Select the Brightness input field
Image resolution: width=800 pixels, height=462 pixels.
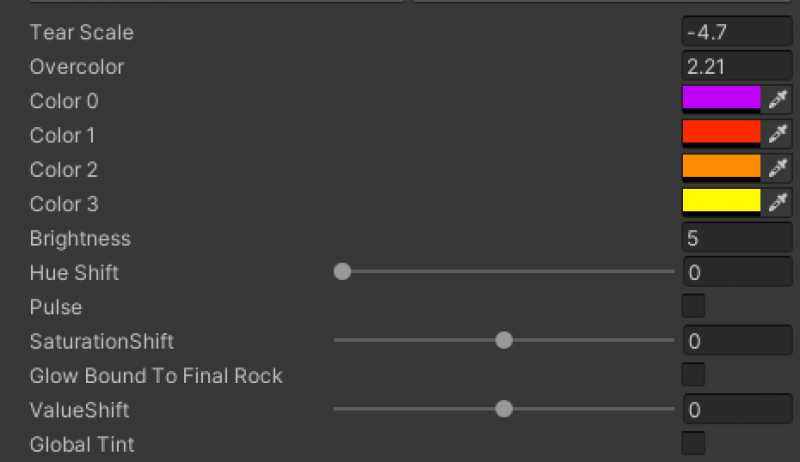click(x=736, y=239)
